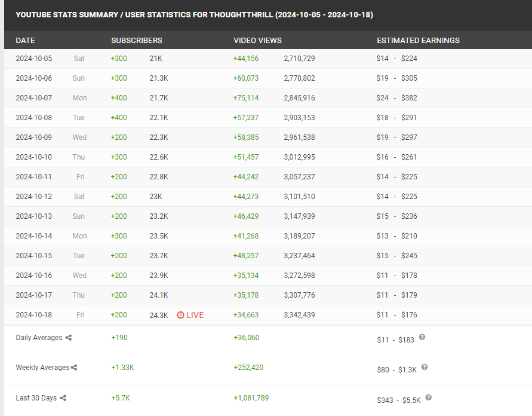Click last 30 days subscribers +5.7K
Viewport: 532px width, 416px height.
121,398
